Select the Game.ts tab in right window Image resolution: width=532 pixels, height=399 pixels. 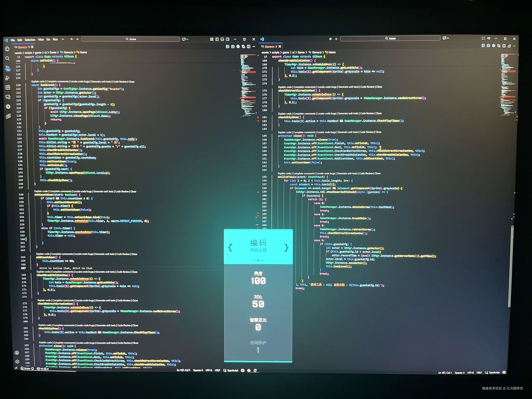(x=269, y=47)
